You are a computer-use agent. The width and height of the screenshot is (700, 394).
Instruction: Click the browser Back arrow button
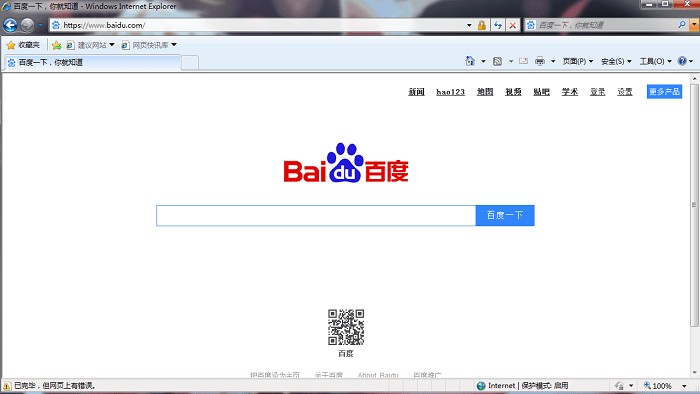click(x=10, y=25)
